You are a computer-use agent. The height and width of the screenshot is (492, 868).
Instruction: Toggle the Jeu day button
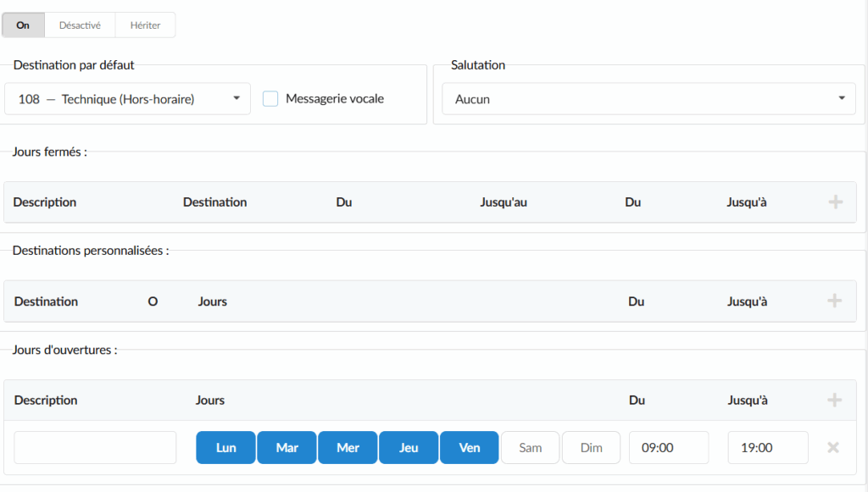point(409,447)
